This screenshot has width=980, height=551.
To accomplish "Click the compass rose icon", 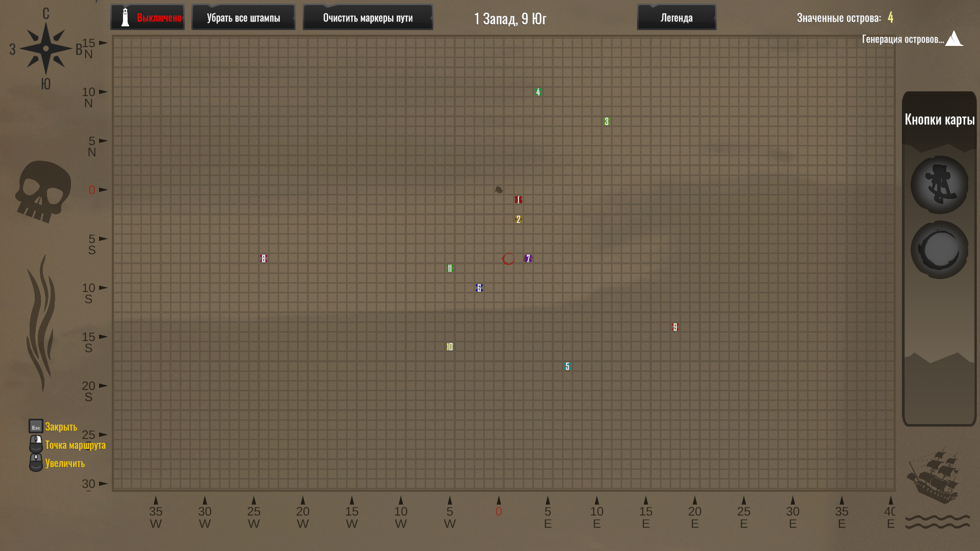I will pyautogui.click(x=45, y=49).
